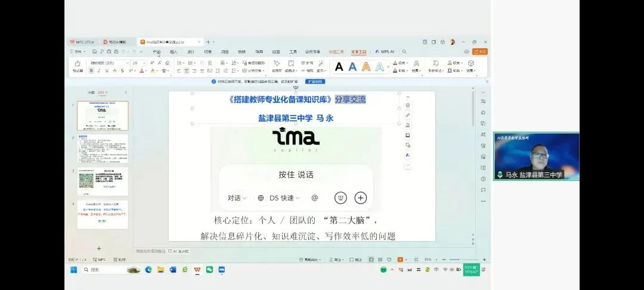Click the round plus icon in ima mockup

(360, 198)
